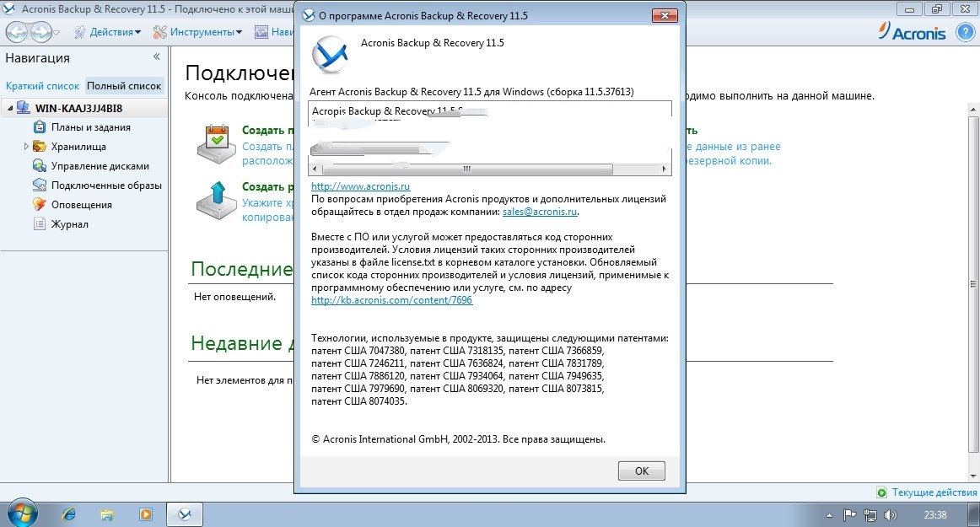Click the right arrow of license box scrollbar
Screen dimensions: 980x527
(664, 169)
